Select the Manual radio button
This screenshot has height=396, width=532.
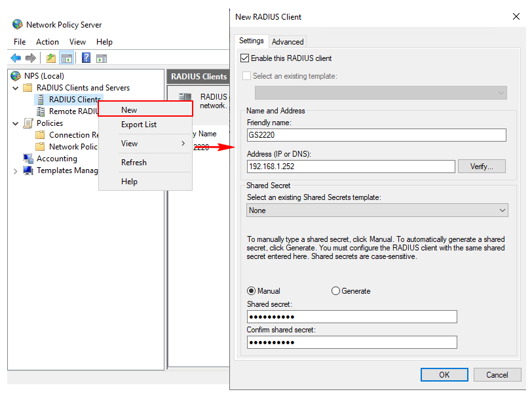coord(252,291)
